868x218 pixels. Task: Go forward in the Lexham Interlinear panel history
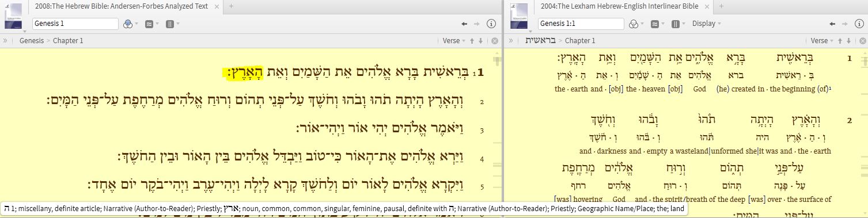click(844, 24)
